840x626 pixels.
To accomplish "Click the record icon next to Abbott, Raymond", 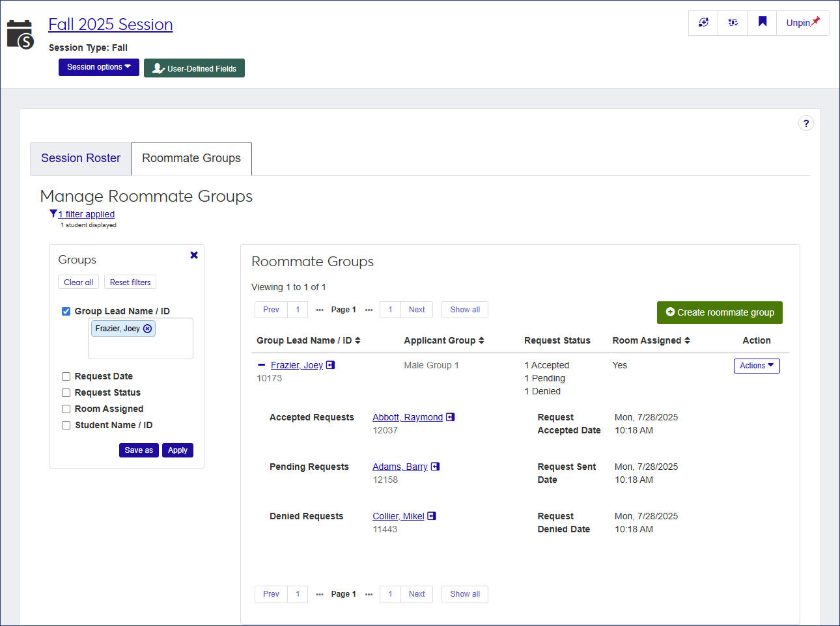I will (450, 416).
